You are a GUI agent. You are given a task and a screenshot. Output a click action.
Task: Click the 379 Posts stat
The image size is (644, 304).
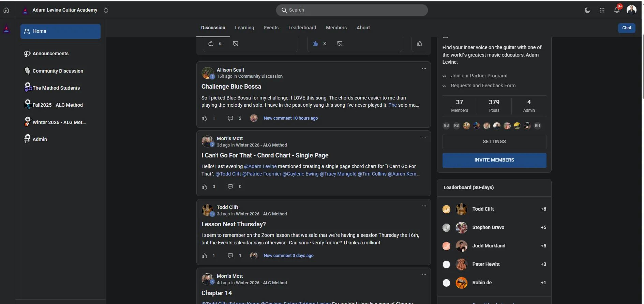tap(494, 106)
